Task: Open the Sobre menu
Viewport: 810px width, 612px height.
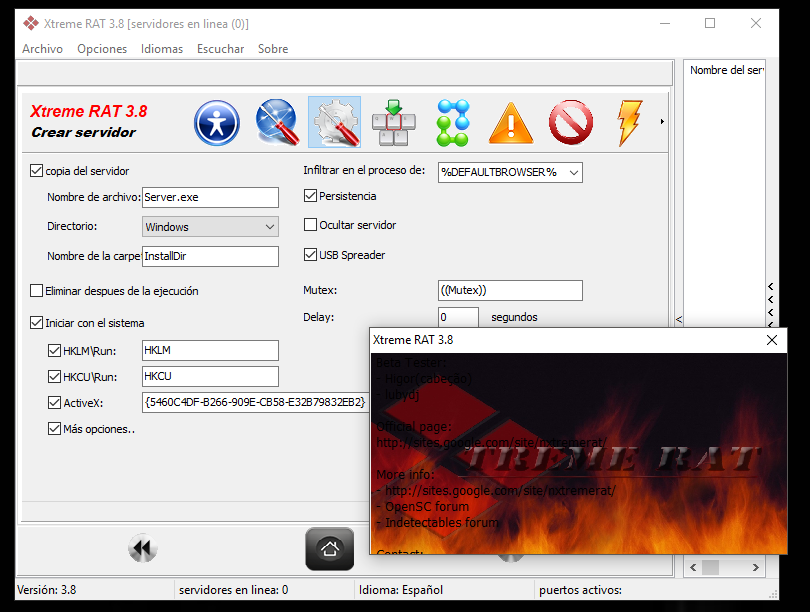Action: [x=273, y=49]
